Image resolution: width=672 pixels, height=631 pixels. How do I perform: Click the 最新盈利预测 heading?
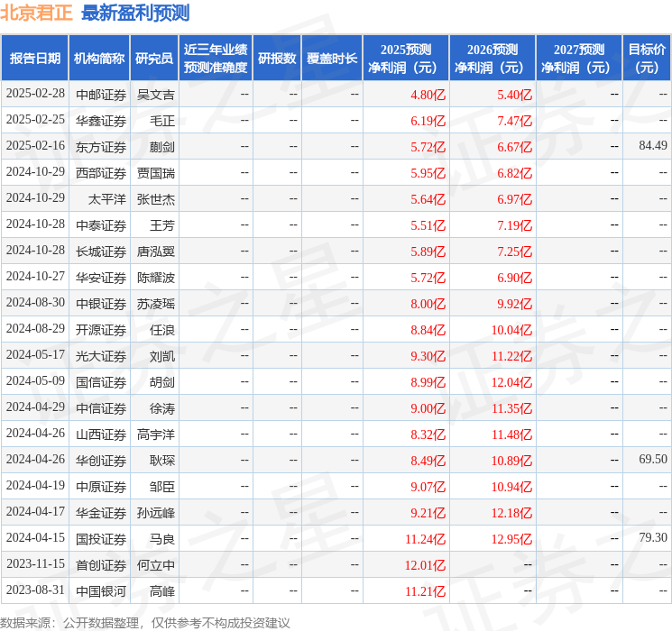(135, 13)
